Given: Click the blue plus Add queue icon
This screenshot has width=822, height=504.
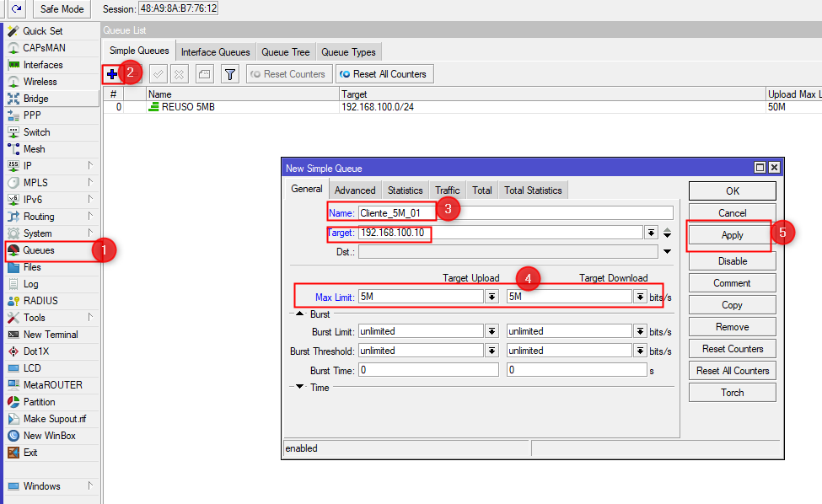Looking at the screenshot, I should coord(111,74).
